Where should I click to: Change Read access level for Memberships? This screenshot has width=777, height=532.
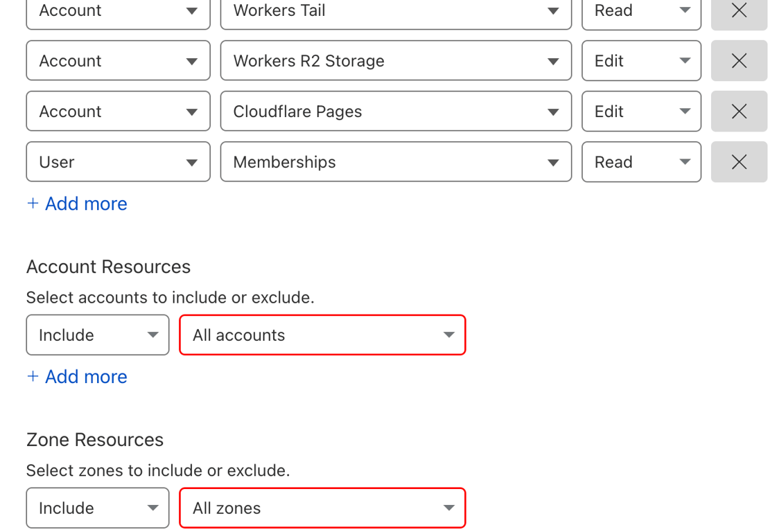pos(641,162)
